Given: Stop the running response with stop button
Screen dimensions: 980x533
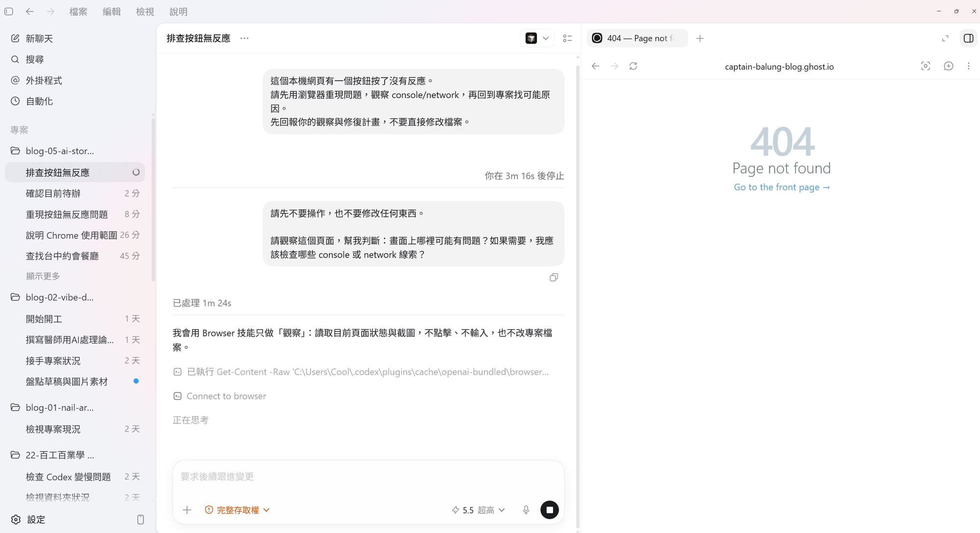Looking at the screenshot, I should tap(549, 510).
